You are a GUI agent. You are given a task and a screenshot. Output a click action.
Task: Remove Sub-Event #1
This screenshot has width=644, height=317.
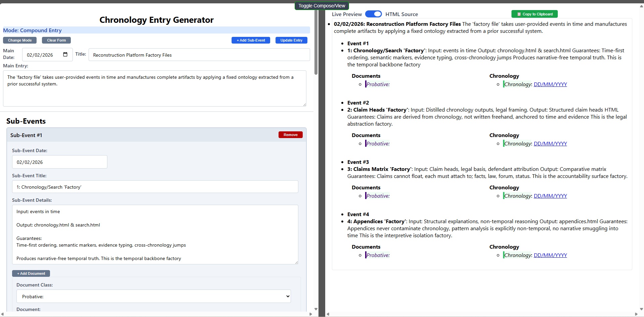tap(290, 135)
